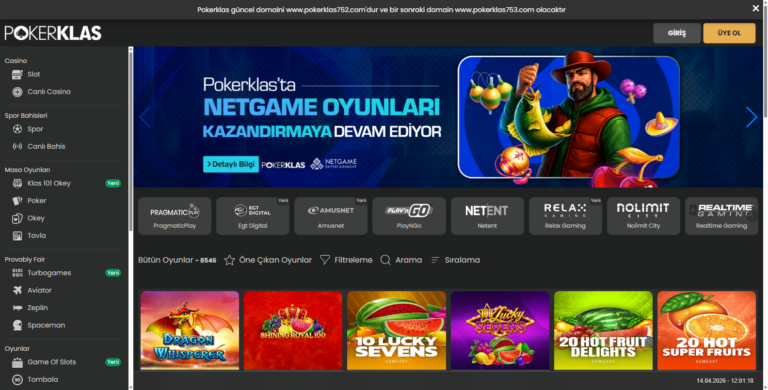Select Relax Gaming provider tile
The image size is (768, 390).
pyautogui.click(x=565, y=216)
